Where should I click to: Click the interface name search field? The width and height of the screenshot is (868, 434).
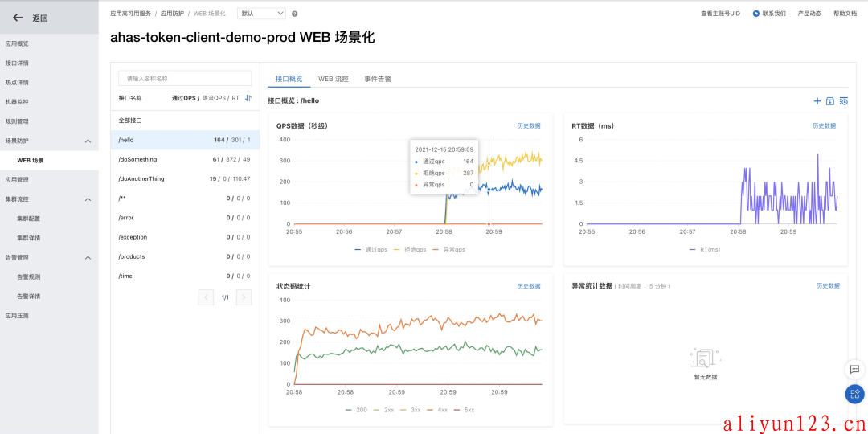pyautogui.click(x=185, y=78)
